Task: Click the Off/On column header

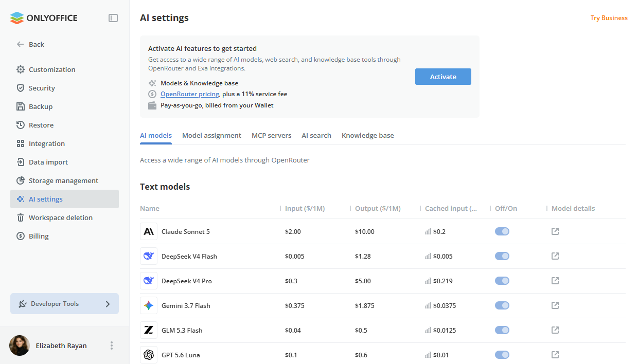Action: tap(506, 209)
